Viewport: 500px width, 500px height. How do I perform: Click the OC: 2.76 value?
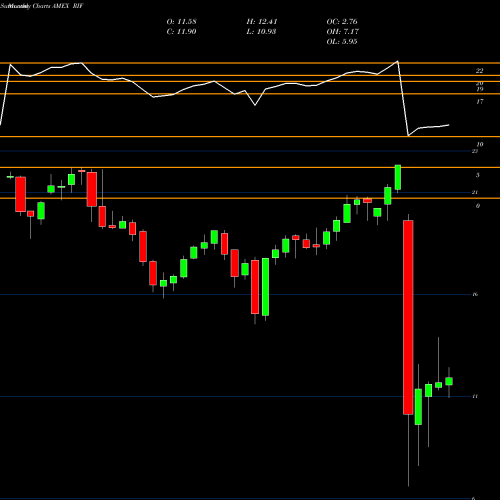click(342, 22)
